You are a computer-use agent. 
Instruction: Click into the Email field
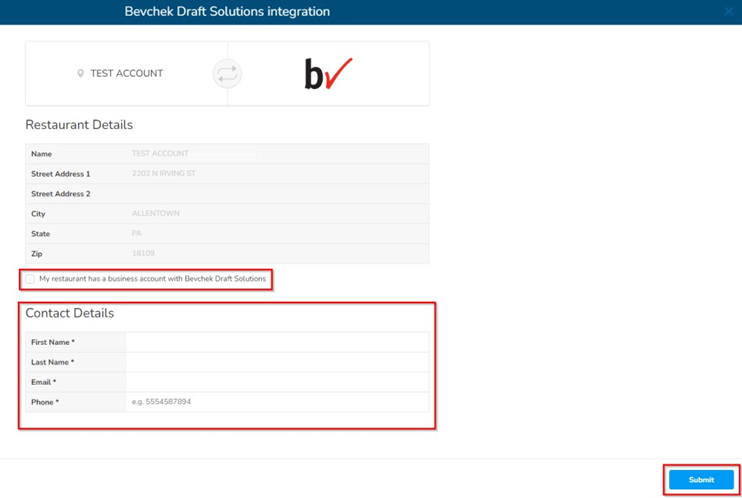(x=277, y=382)
